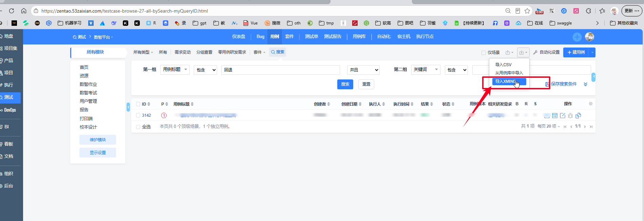The height and width of the screenshot is (221, 644).
Task: Choose 导入CSV from the import menu
Action: 503,65
